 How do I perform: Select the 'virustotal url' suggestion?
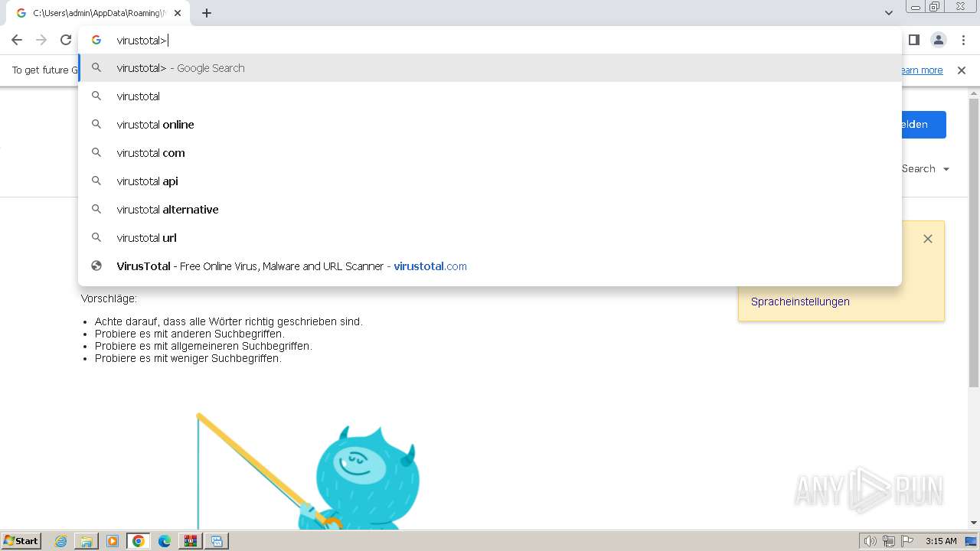(x=490, y=238)
